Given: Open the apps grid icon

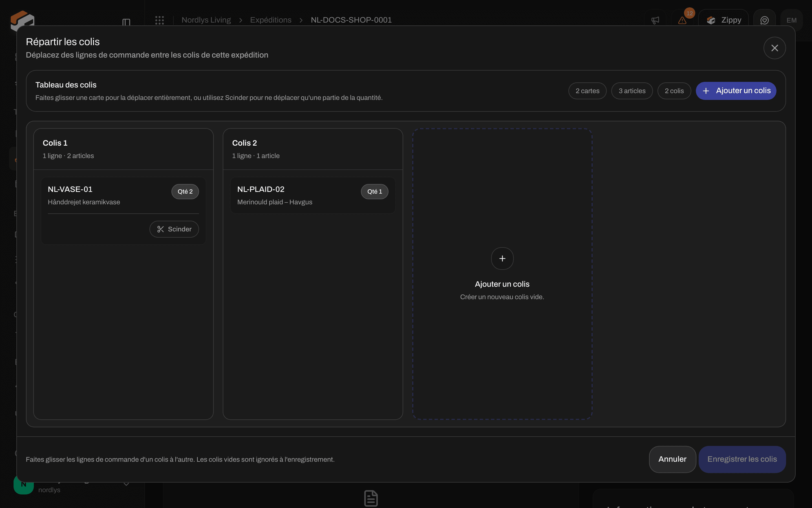Looking at the screenshot, I should tap(160, 20).
